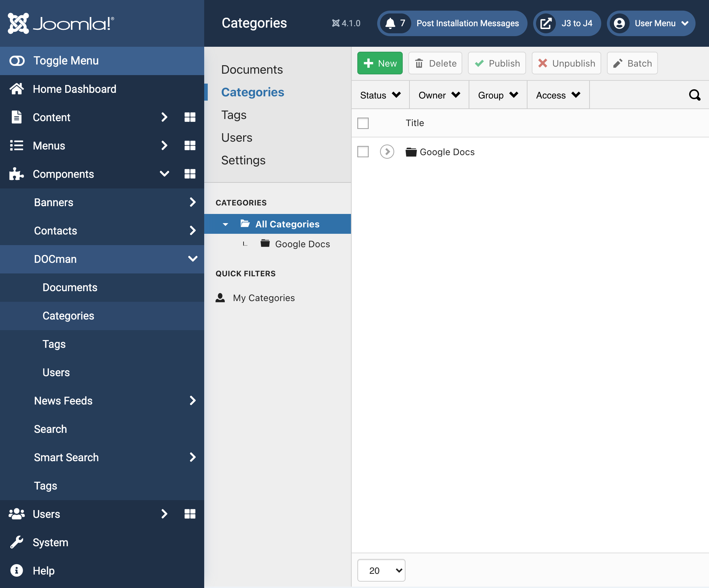
Task: Open the User Menu dropdown
Action: [651, 23]
